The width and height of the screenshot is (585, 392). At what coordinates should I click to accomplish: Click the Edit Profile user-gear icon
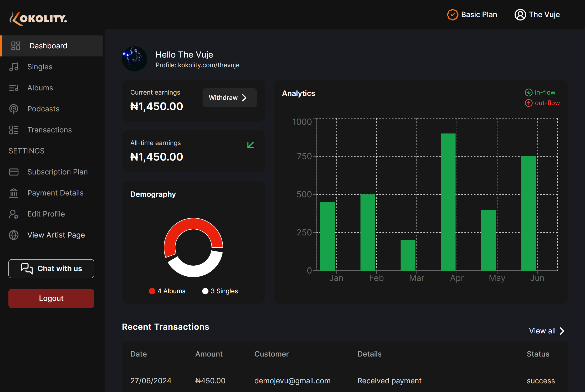(14, 214)
